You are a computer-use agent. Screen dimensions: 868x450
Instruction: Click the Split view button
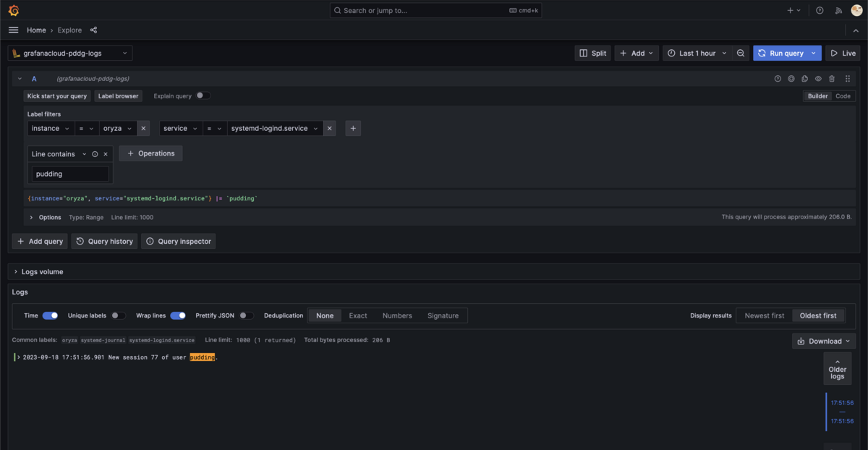[592, 54]
